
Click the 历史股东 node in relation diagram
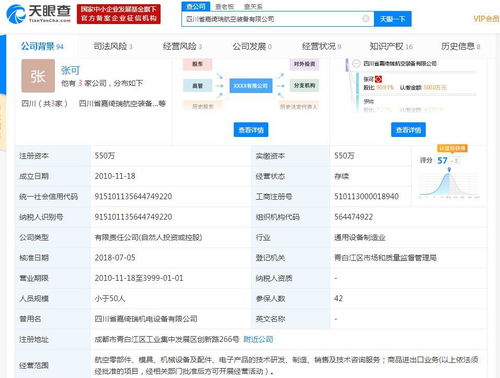(x=202, y=106)
